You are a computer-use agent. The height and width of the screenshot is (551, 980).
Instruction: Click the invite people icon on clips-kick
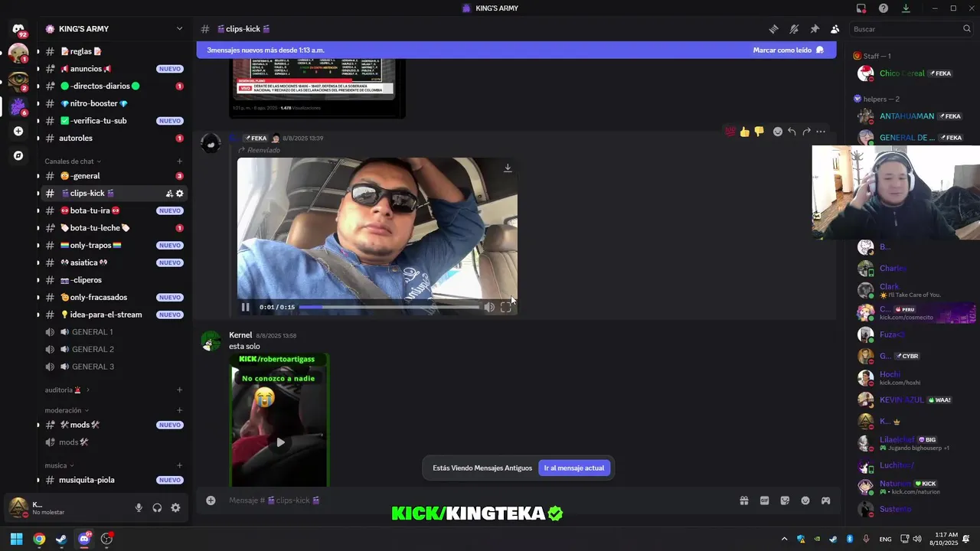coord(169,194)
